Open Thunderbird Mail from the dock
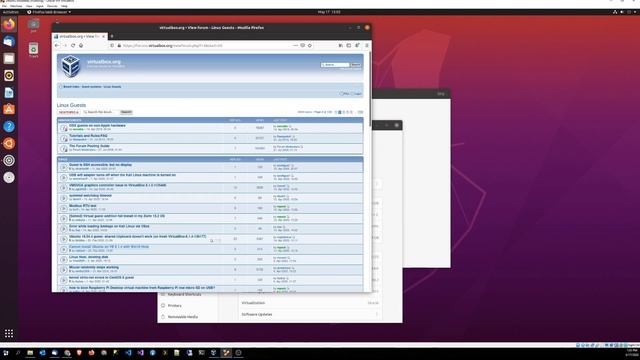This screenshot has width=640, height=360. 9,42
